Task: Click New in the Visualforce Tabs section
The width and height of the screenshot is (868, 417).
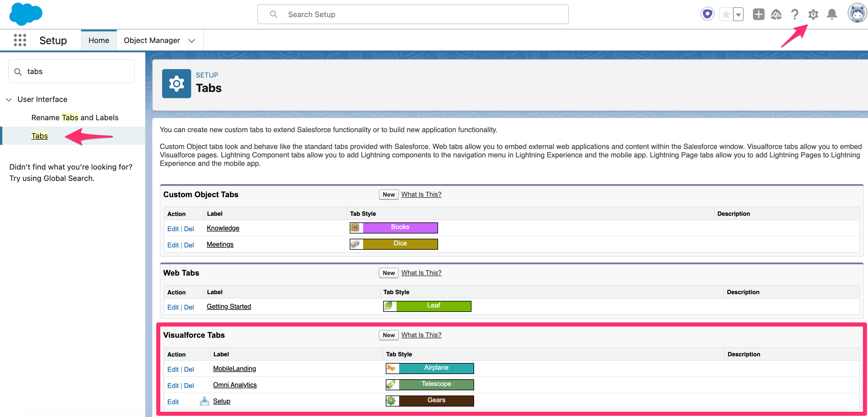Action: [x=388, y=335]
